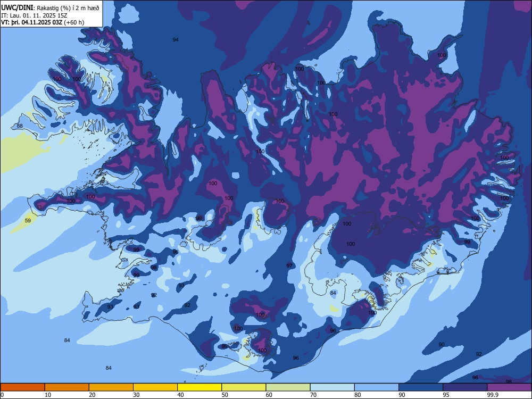Select the "Rakastig (%) í 2 m hæð" label
532x399 pixels.
click(68, 8)
